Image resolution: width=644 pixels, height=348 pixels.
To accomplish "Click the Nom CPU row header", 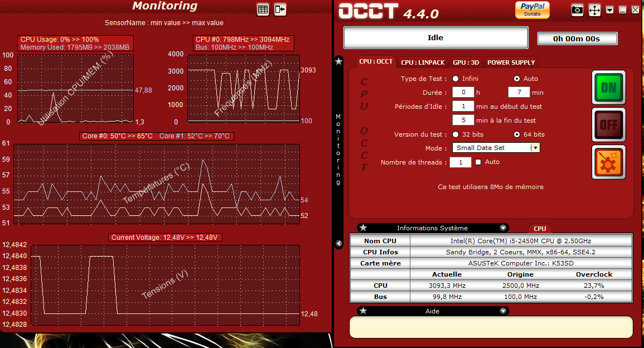I will point(380,241).
